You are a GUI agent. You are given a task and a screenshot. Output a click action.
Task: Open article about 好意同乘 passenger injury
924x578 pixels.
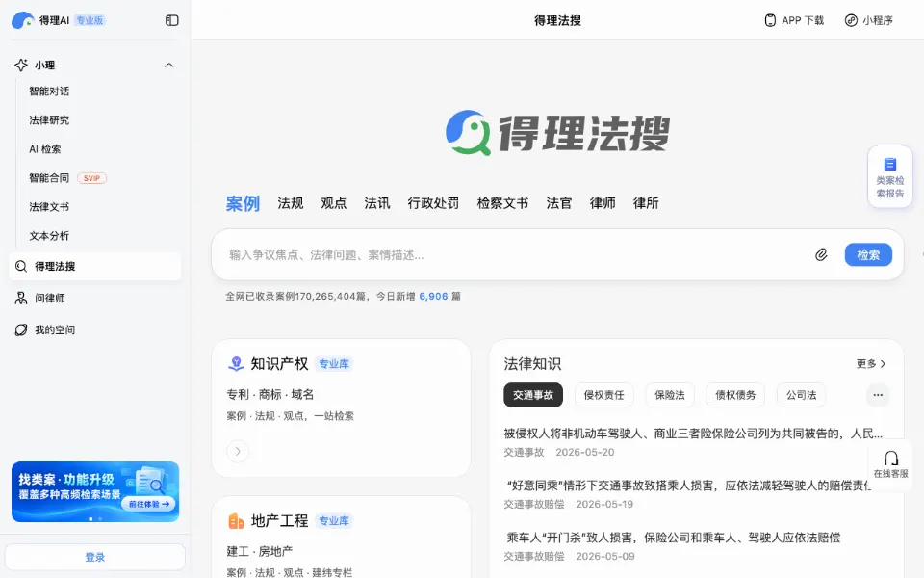687,486
